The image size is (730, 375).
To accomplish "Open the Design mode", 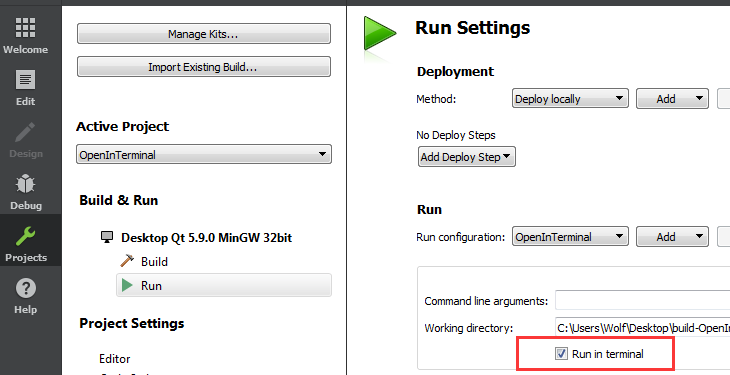I will coord(26,140).
